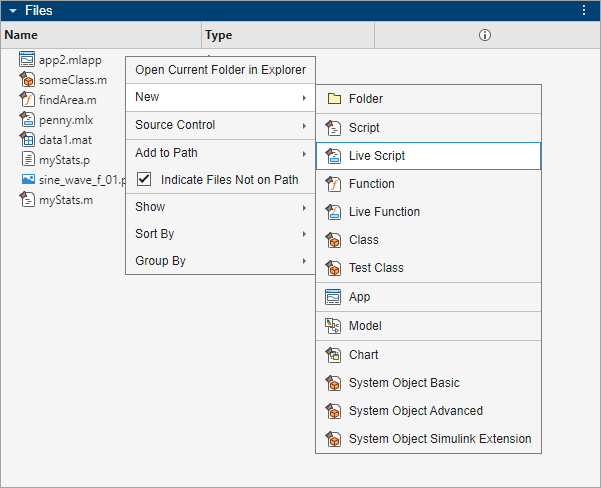Uncheck Indicate Files Not on Path
The height and width of the screenshot is (488, 601).
pyautogui.click(x=144, y=180)
